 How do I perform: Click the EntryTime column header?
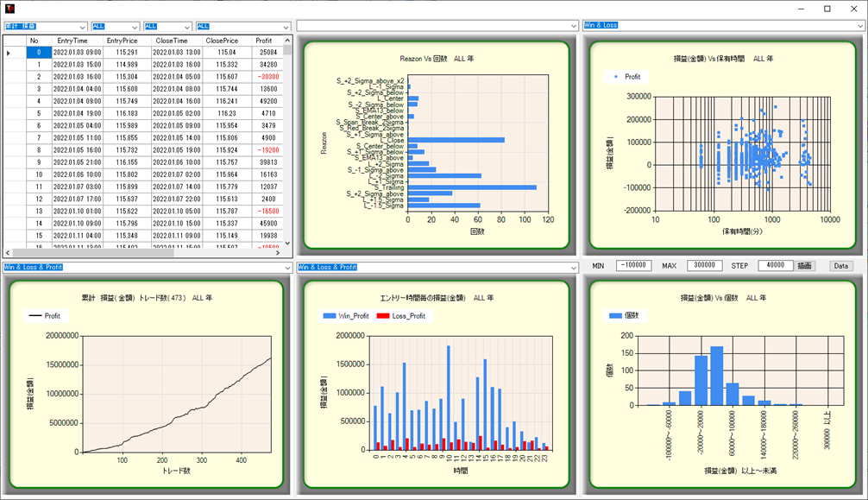(x=75, y=41)
